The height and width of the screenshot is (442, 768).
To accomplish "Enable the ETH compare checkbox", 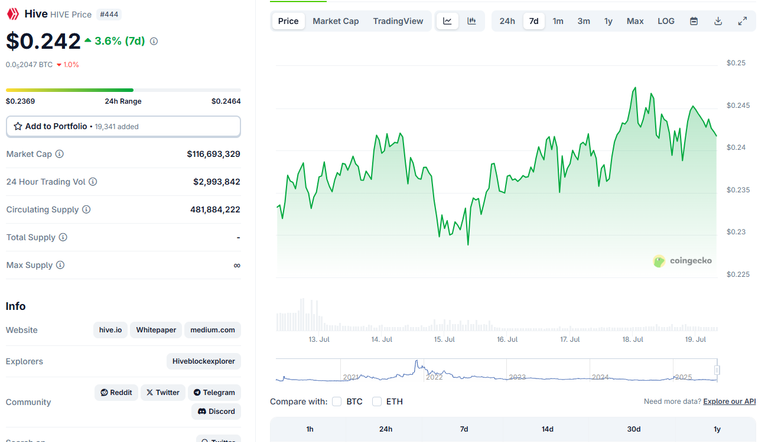I will point(377,401).
